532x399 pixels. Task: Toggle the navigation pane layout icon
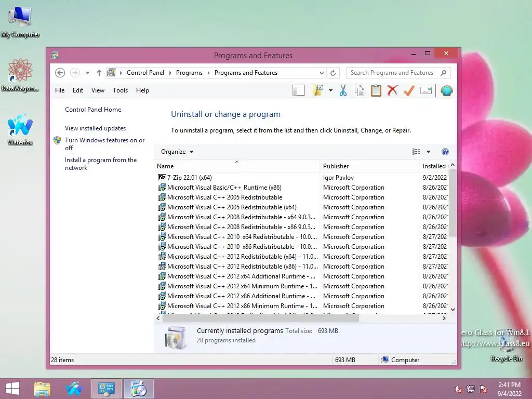click(x=298, y=90)
